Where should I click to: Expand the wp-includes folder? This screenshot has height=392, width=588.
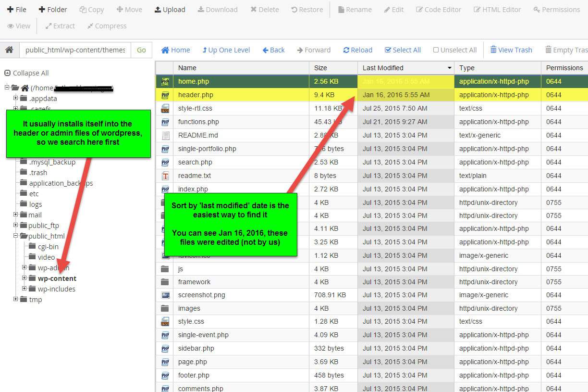pyautogui.click(x=24, y=289)
